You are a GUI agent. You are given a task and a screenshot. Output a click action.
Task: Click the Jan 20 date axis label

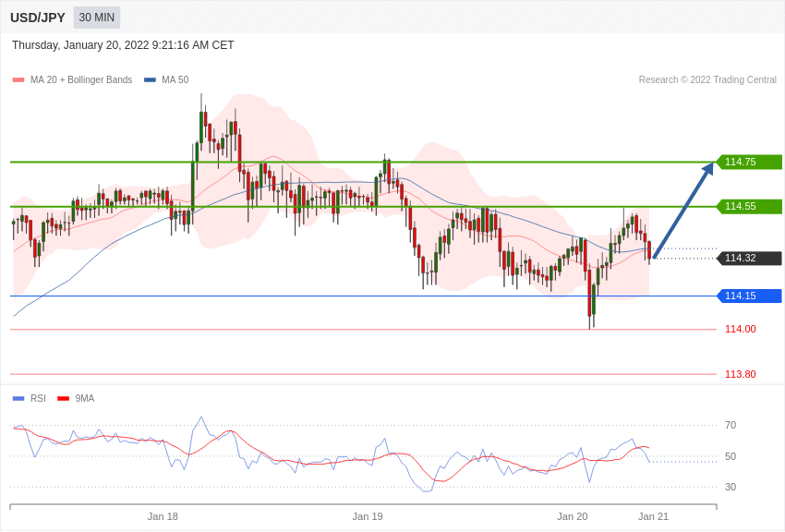tap(573, 516)
